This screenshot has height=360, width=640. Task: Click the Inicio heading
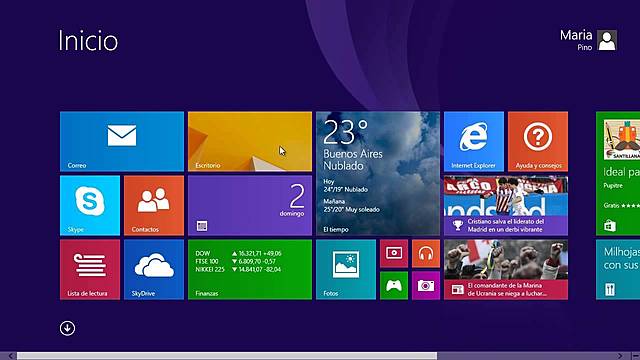(x=88, y=40)
